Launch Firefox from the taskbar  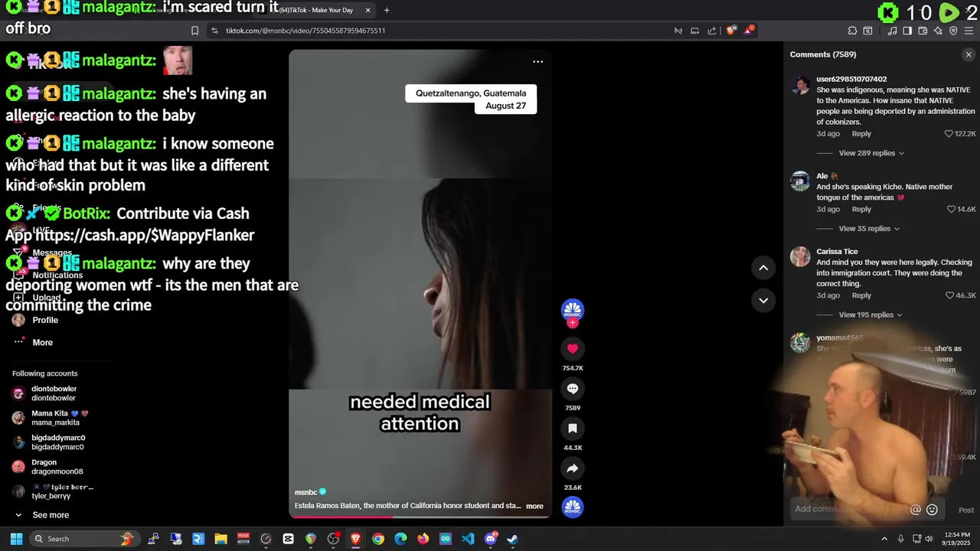pos(423,539)
